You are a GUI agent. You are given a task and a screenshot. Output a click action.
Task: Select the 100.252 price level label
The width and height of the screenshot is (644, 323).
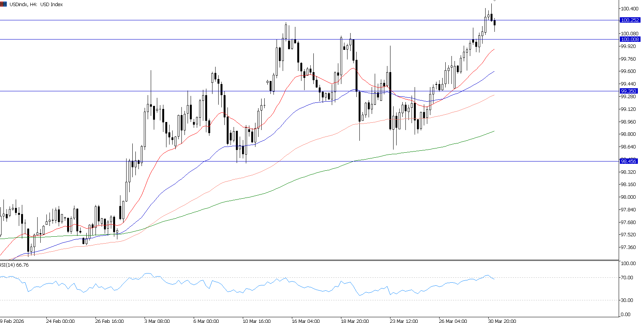[630, 20]
